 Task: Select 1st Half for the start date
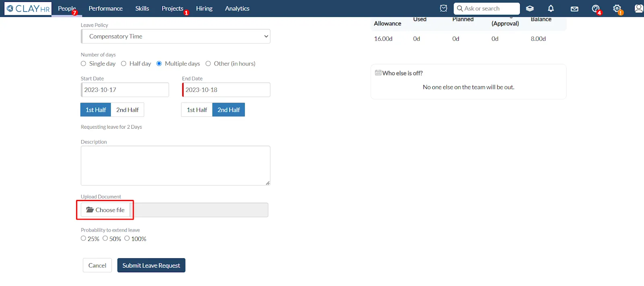pos(96,110)
